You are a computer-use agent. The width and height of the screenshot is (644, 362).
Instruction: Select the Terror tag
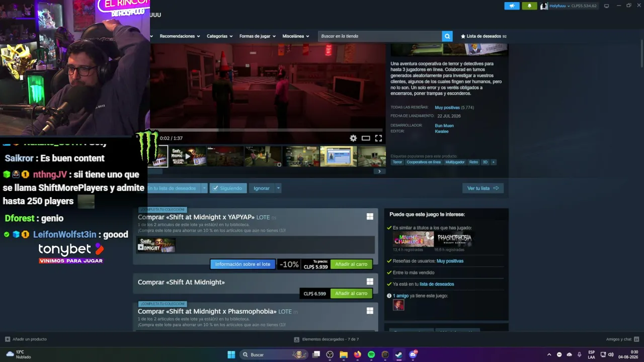click(x=397, y=162)
